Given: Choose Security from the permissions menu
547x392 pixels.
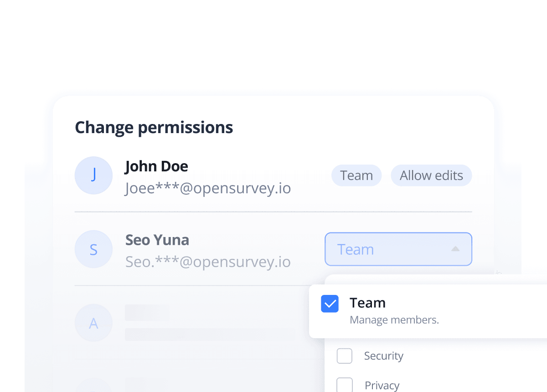Looking at the screenshot, I should pyautogui.click(x=383, y=356).
